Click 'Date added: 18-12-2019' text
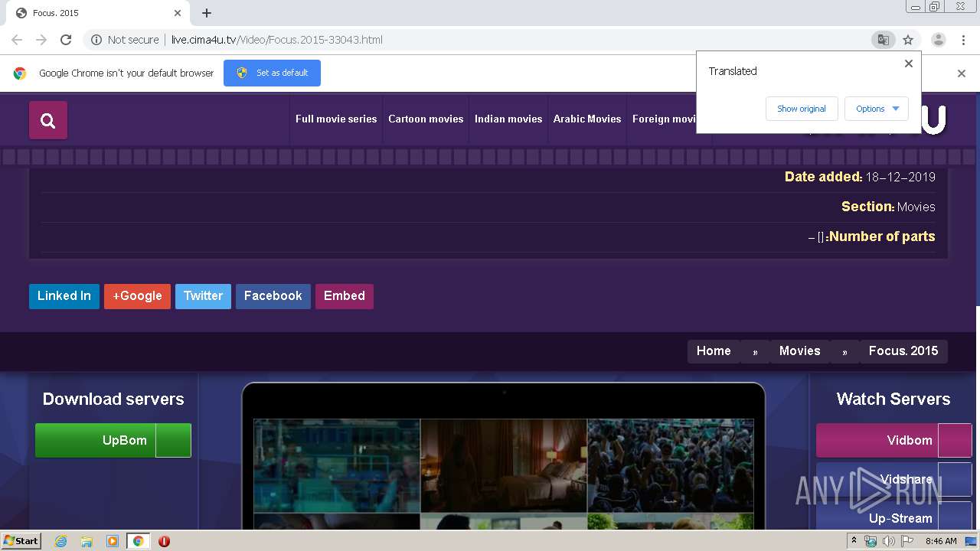The height and width of the screenshot is (551, 980). click(860, 177)
